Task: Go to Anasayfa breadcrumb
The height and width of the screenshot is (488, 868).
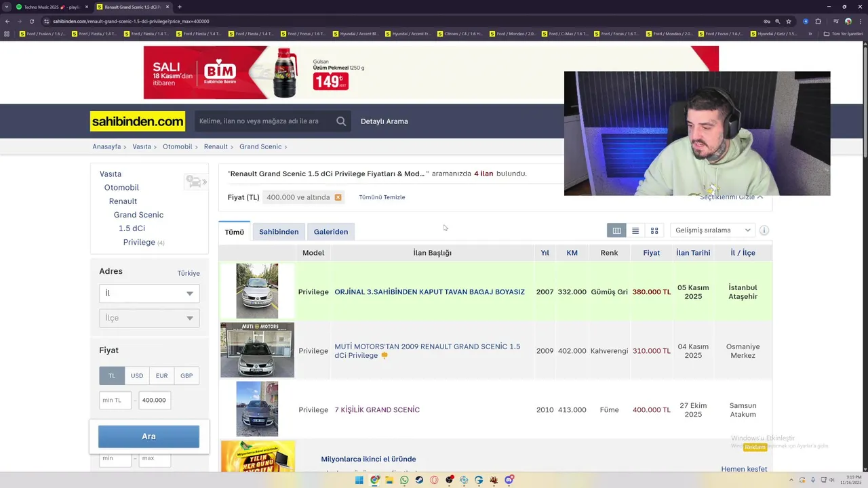Action: click(x=106, y=146)
